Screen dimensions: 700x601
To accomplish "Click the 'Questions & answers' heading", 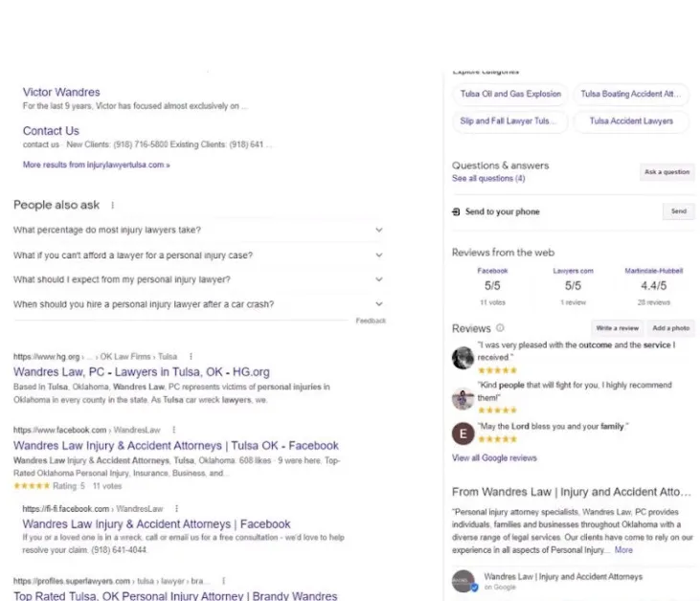I will [x=501, y=166].
